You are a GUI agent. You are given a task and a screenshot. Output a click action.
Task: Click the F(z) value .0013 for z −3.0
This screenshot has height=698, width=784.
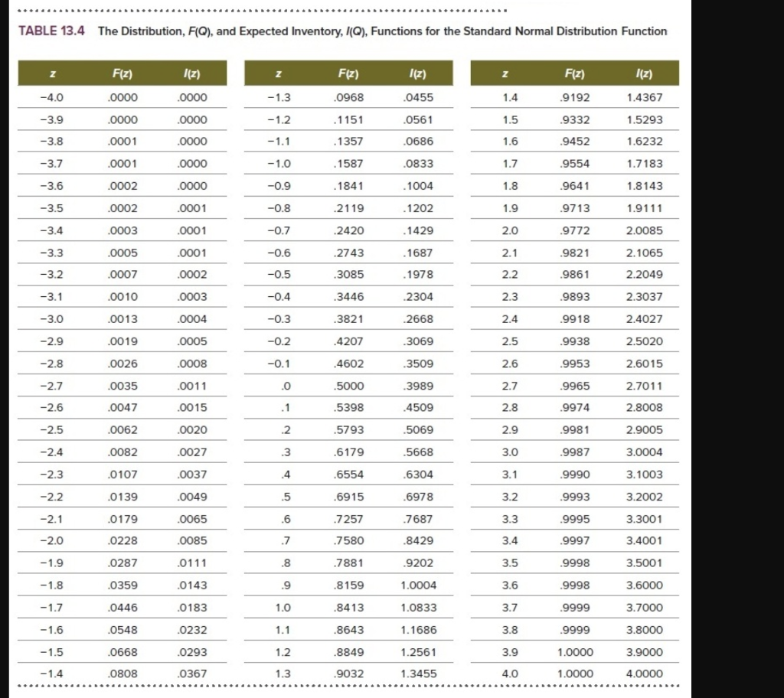[x=122, y=319]
